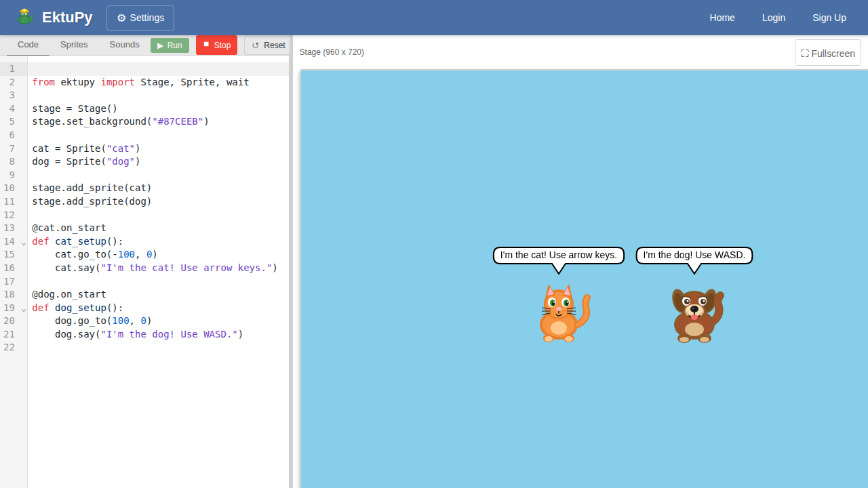Open the Login page
Viewport: 868px width, 488px height.
click(773, 18)
